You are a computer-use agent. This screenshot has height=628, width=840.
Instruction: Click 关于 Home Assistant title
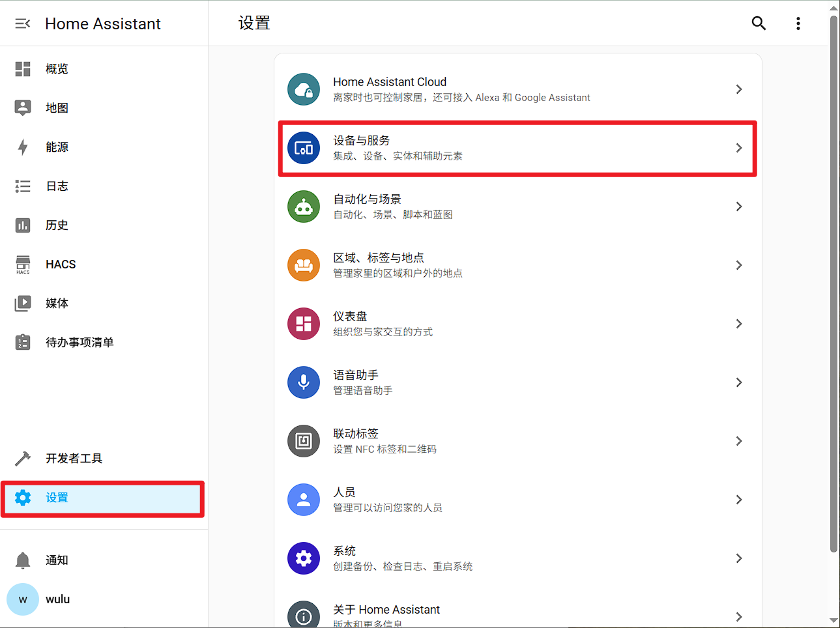[386, 610]
